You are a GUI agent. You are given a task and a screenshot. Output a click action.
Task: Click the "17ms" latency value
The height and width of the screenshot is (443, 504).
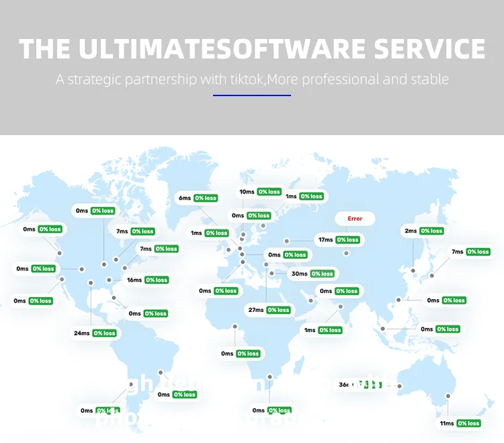pos(326,240)
